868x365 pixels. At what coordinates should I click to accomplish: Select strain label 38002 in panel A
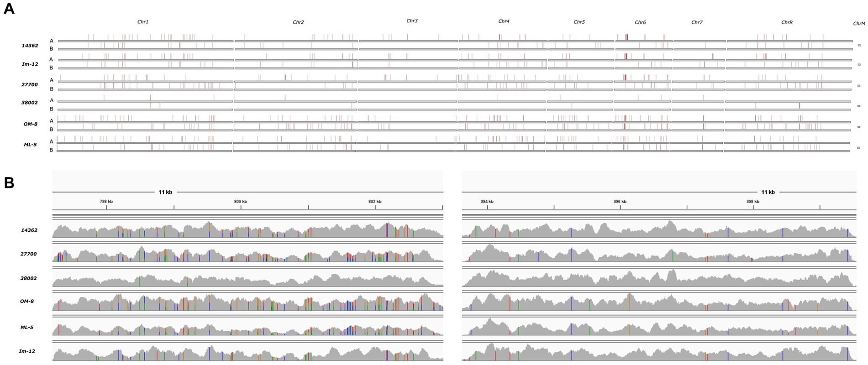click(30, 103)
